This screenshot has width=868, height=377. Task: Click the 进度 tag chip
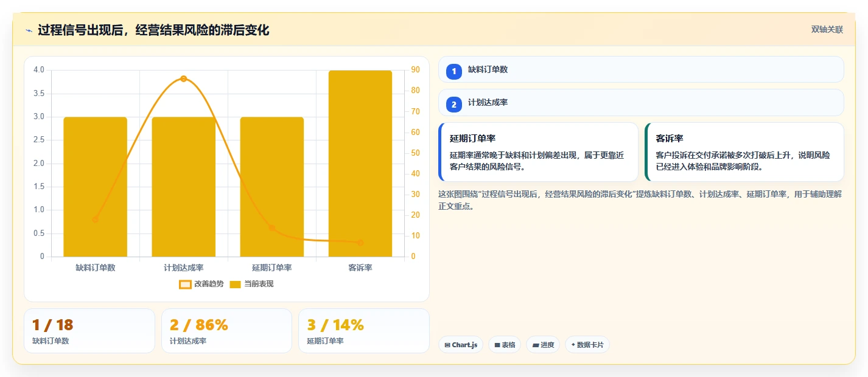coord(543,345)
